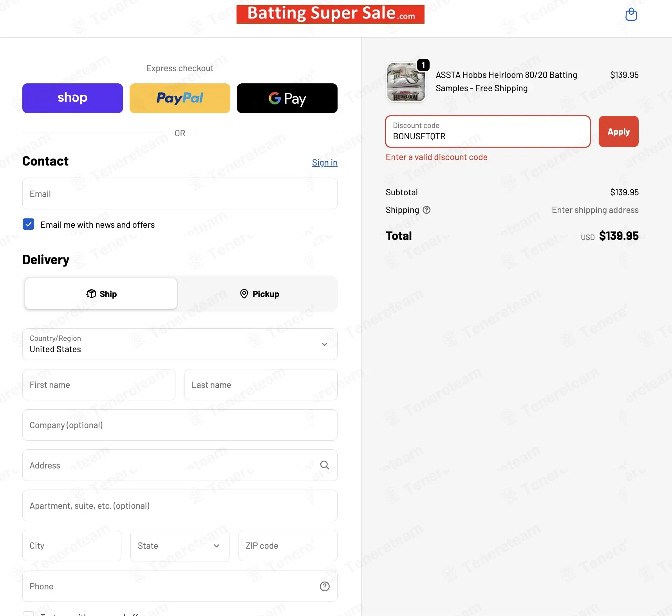Click the Address field
This screenshot has height=616, width=672.
tap(180, 465)
